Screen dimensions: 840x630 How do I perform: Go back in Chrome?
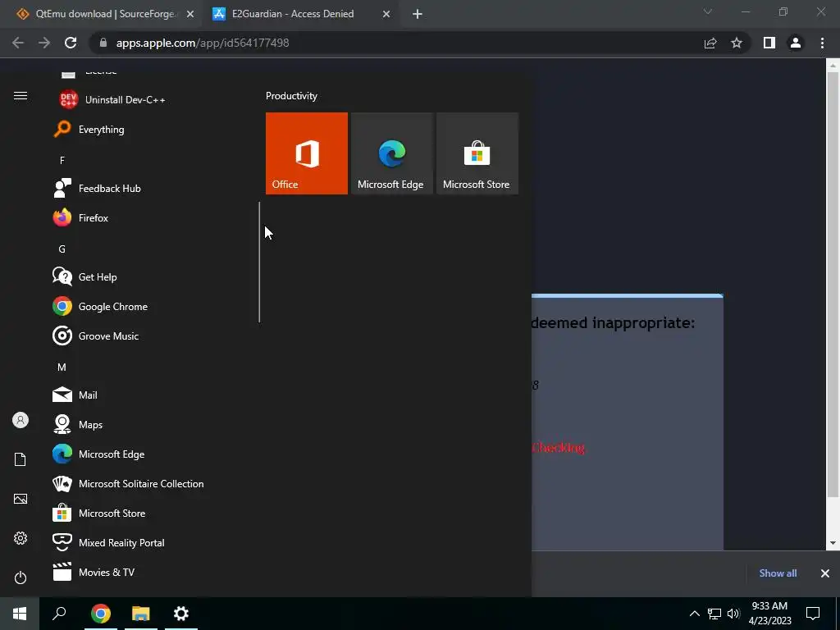click(18, 43)
